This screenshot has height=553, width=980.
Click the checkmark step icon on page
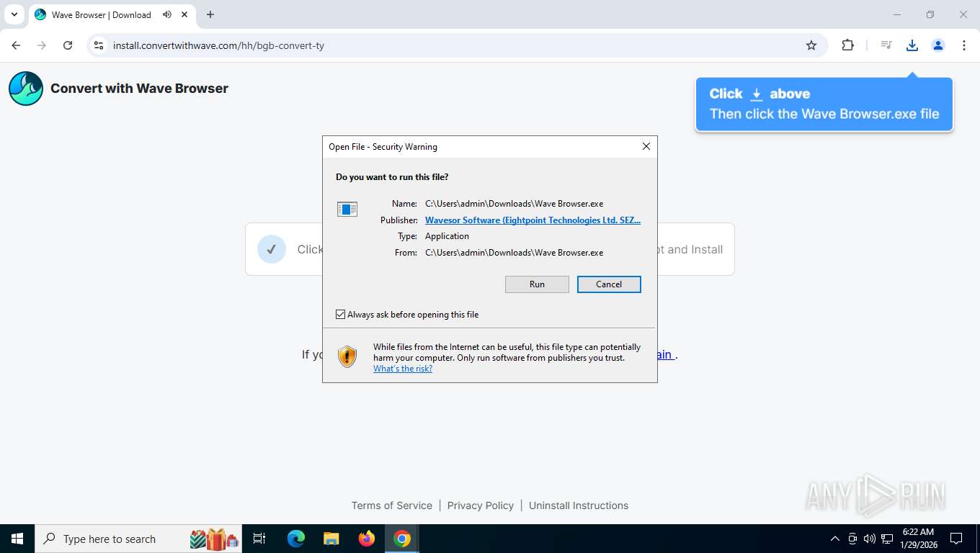tap(272, 249)
